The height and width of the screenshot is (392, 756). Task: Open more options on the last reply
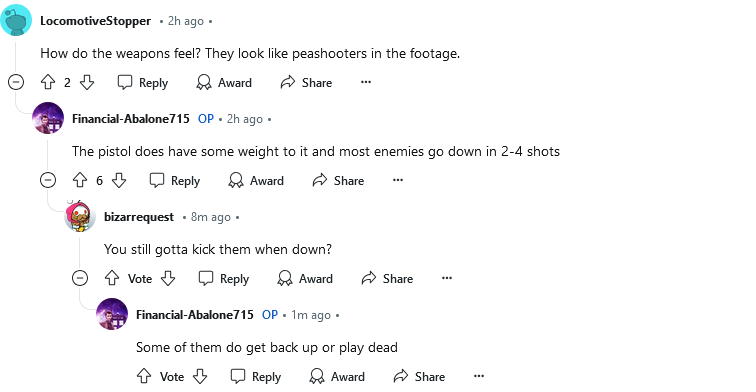click(479, 376)
